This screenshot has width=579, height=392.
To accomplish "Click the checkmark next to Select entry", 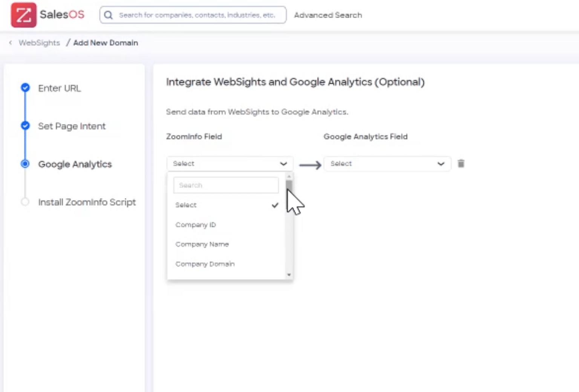I will click(x=275, y=205).
